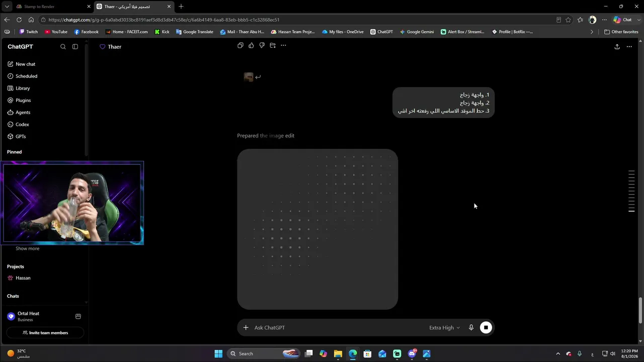Open the My files - OneDrive bookmark
Screen dimensions: 644x362
(343, 32)
